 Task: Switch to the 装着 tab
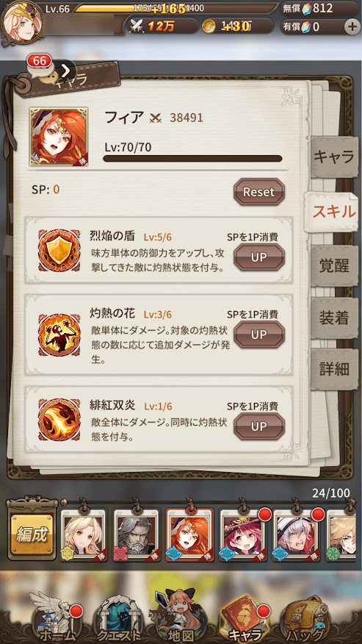(333, 318)
